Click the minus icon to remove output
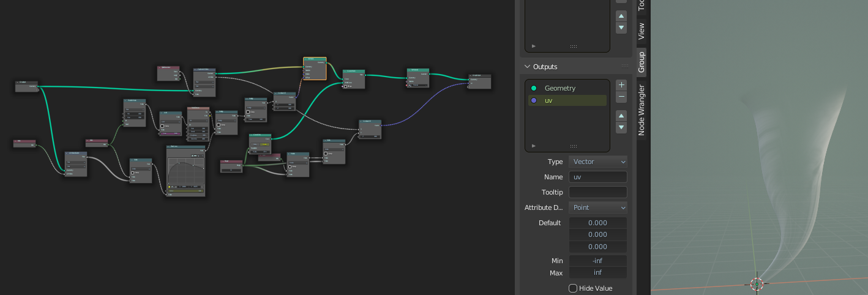This screenshot has width=868, height=295. click(x=621, y=97)
